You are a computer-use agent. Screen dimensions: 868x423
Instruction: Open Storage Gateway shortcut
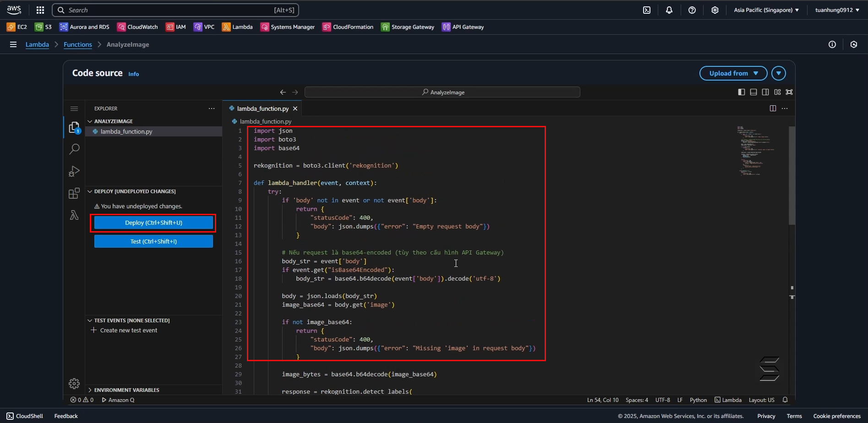click(x=408, y=27)
